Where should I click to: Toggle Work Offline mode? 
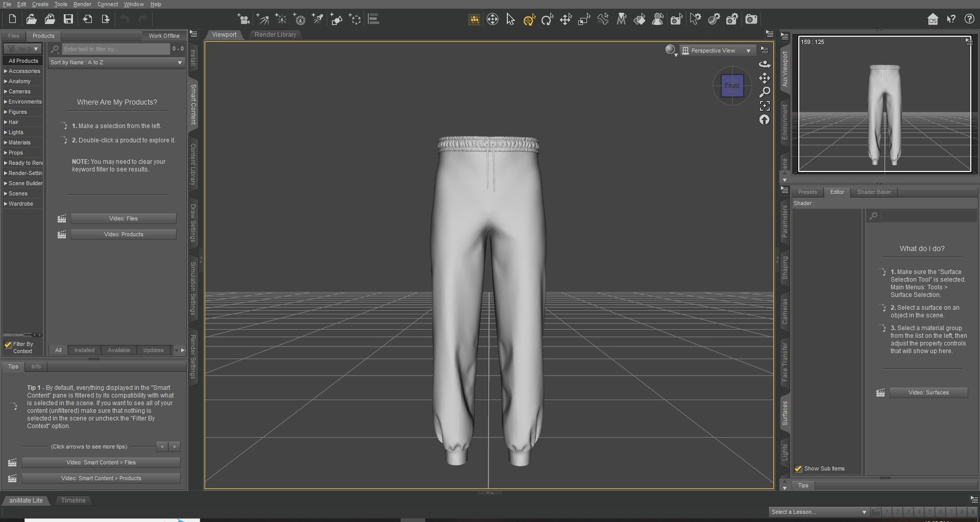point(164,36)
